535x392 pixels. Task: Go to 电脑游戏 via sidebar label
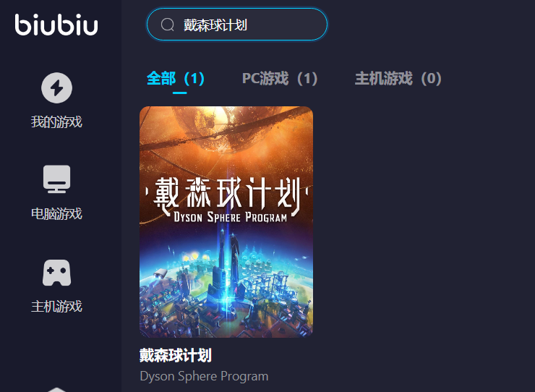[56, 214]
